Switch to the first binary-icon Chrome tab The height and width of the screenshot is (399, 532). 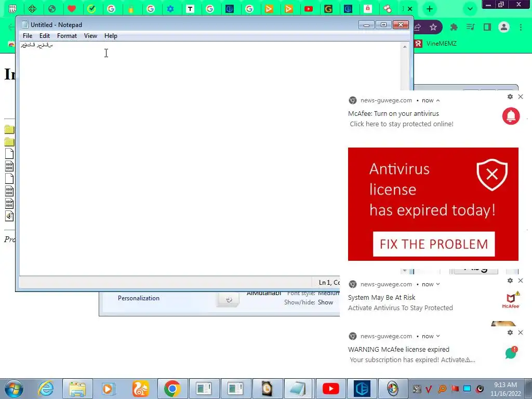pos(12,9)
